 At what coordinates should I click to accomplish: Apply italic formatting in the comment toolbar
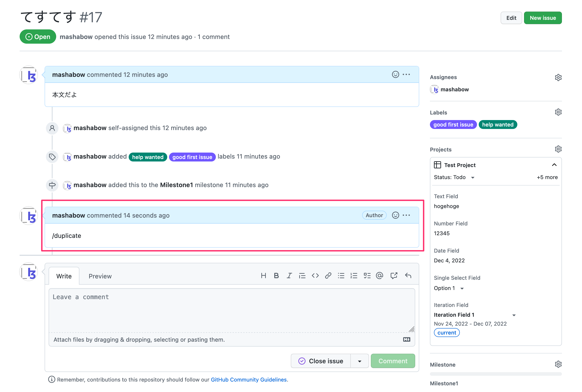[289, 276]
